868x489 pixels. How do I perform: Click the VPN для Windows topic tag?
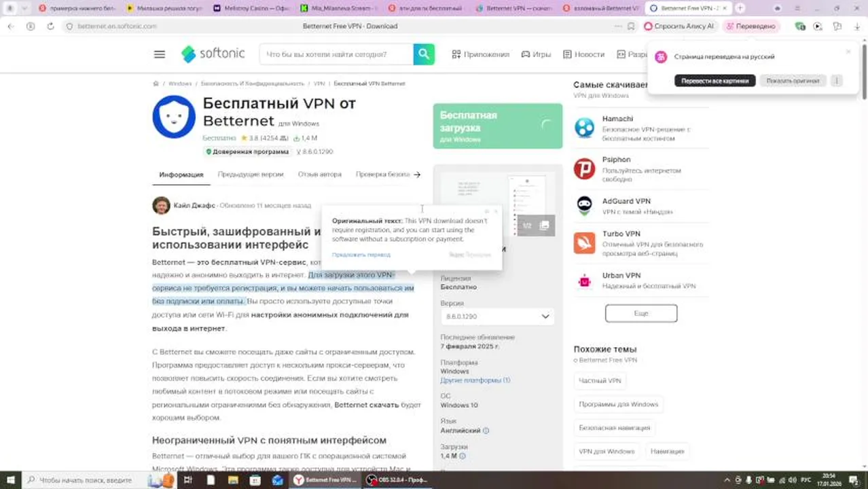tap(607, 451)
